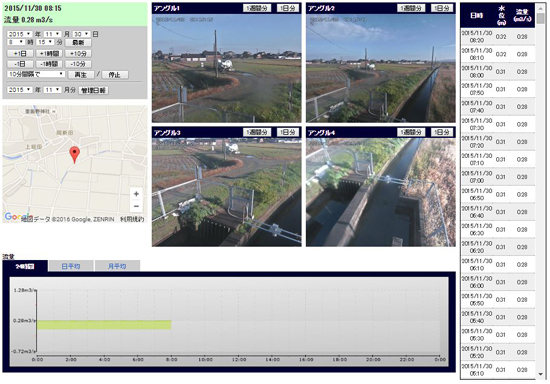550x384 pixels.
Task: Stop playback with 停止 button
Action: (x=115, y=75)
